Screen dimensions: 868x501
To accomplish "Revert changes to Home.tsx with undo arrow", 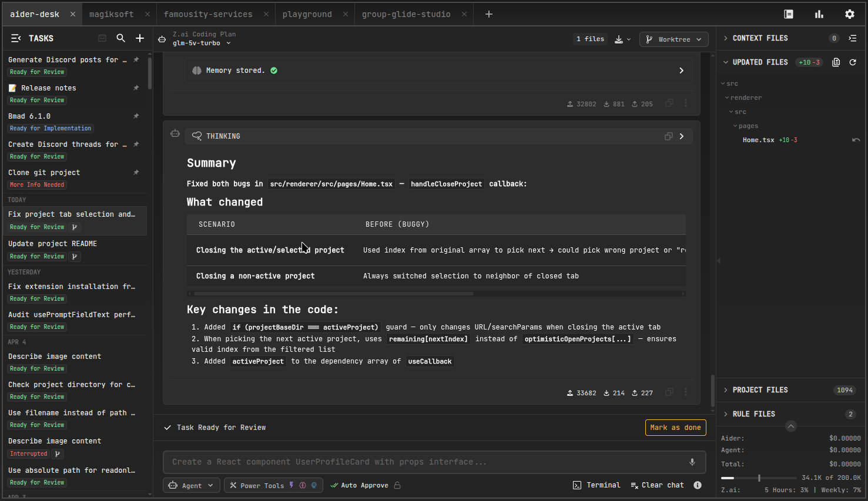I will pyautogui.click(x=856, y=140).
